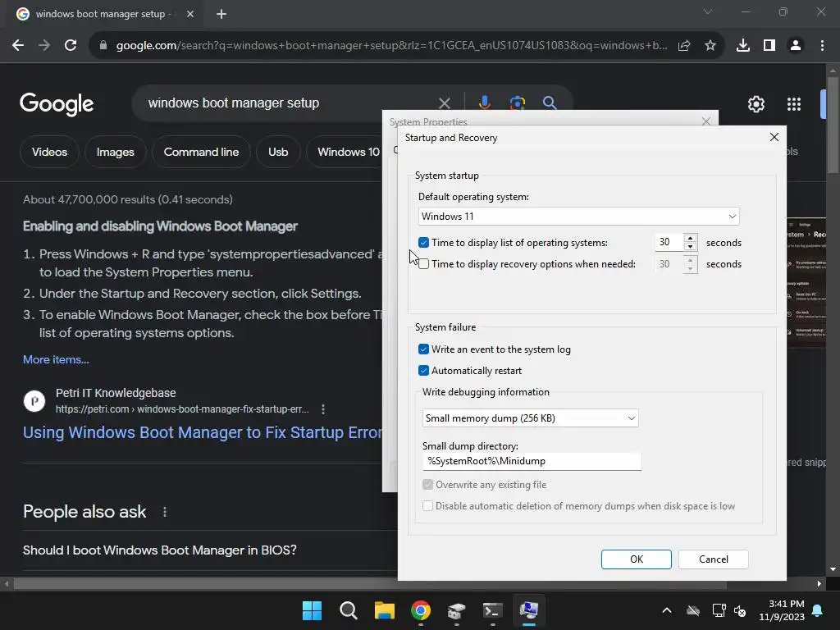Increase operating systems list display seconds

(691, 238)
